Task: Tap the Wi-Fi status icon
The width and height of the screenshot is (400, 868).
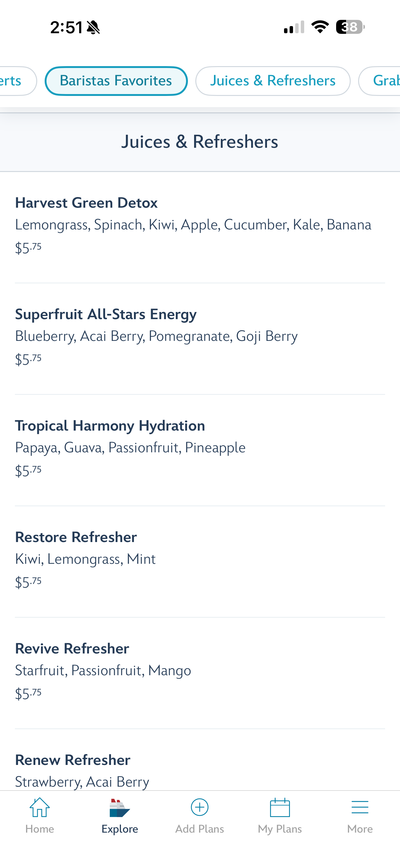Action: click(x=320, y=27)
